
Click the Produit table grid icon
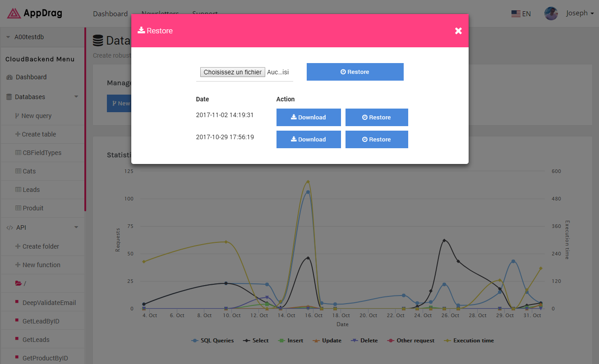(18, 208)
